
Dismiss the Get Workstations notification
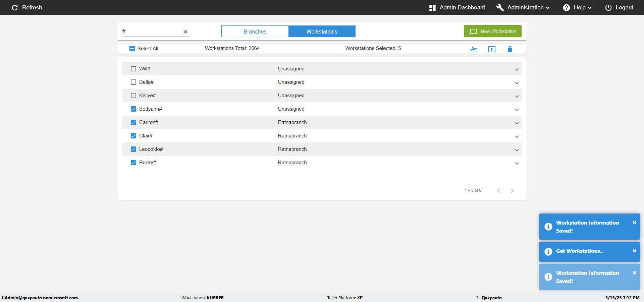pyautogui.click(x=634, y=251)
